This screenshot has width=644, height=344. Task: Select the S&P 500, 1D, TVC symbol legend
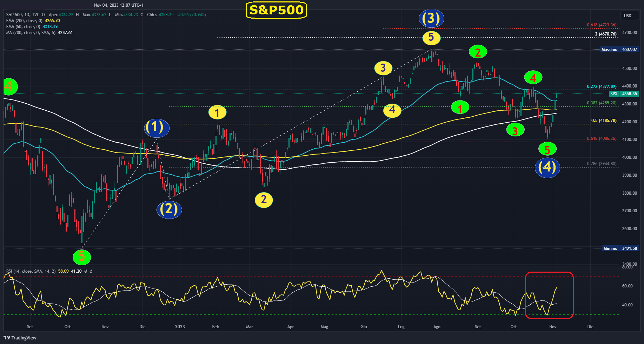[23, 15]
